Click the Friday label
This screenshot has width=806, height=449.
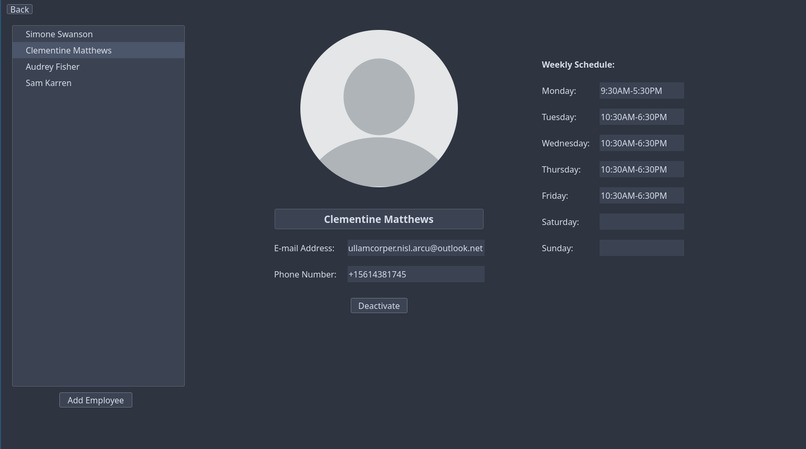(x=555, y=196)
